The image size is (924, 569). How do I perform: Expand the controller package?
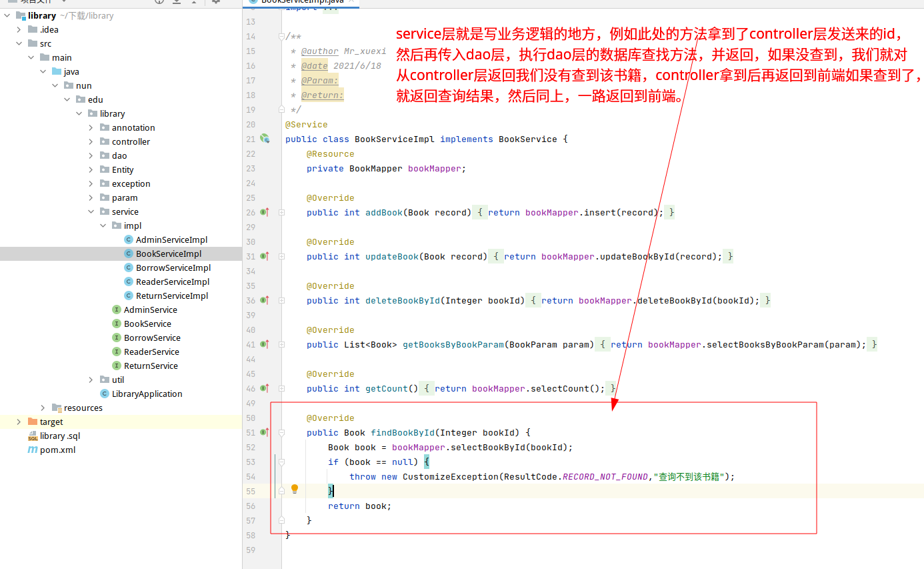coord(91,141)
